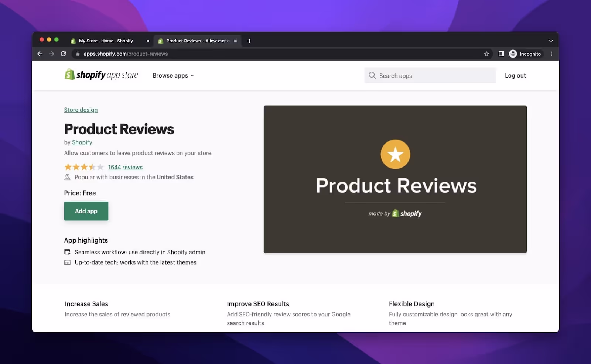Click the 'Increase Sales' heading
Image resolution: width=591 pixels, height=364 pixels.
tap(86, 304)
